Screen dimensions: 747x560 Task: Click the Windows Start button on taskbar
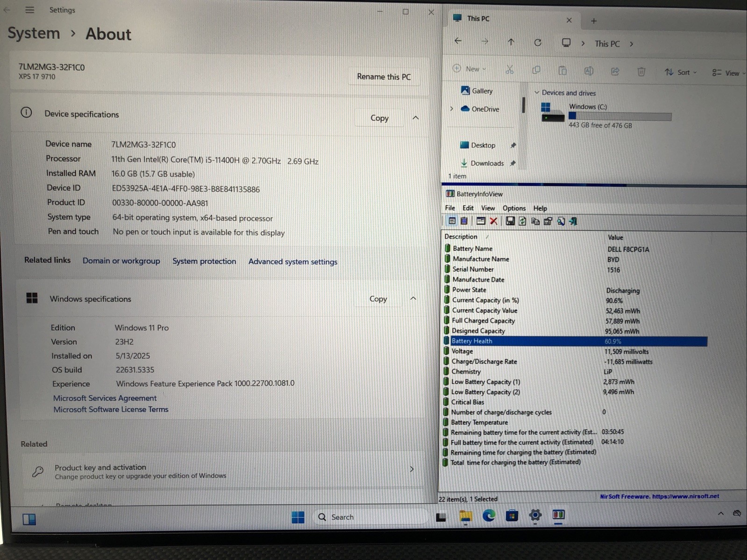coord(298,517)
